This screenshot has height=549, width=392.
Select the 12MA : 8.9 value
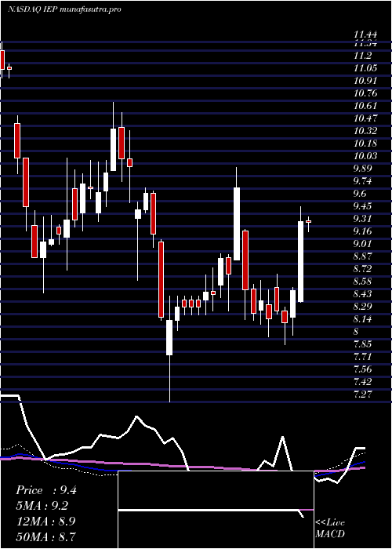pyautogui.click(x=46, y=521)
